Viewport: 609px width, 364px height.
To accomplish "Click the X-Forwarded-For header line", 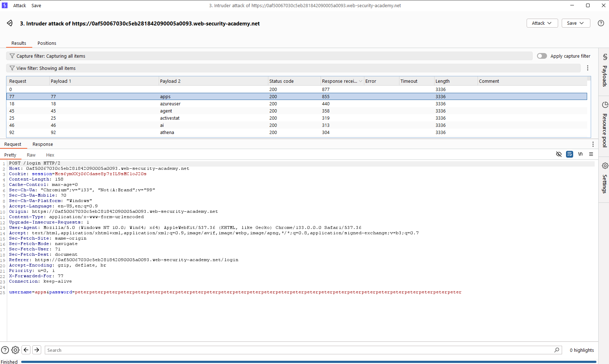I will tap(36, 276).
